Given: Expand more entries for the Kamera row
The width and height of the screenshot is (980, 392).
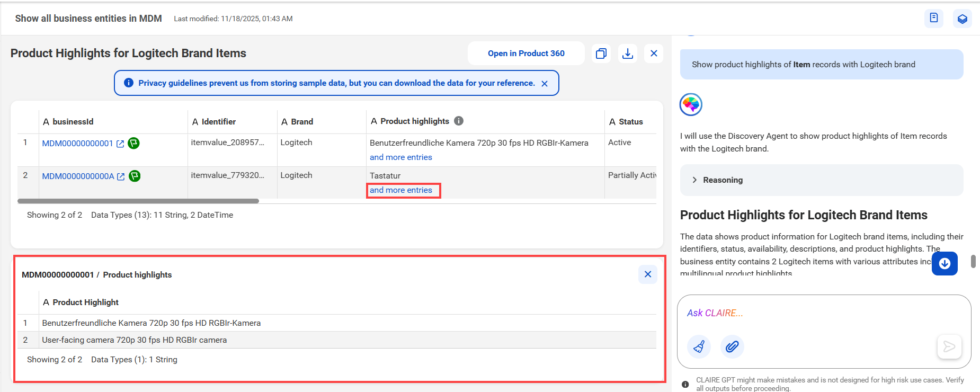Looking at the screenshot, I should [401, 157].
